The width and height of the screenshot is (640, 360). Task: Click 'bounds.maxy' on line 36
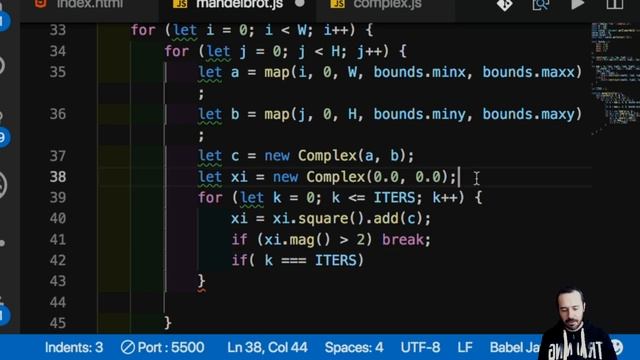point(528,114)
